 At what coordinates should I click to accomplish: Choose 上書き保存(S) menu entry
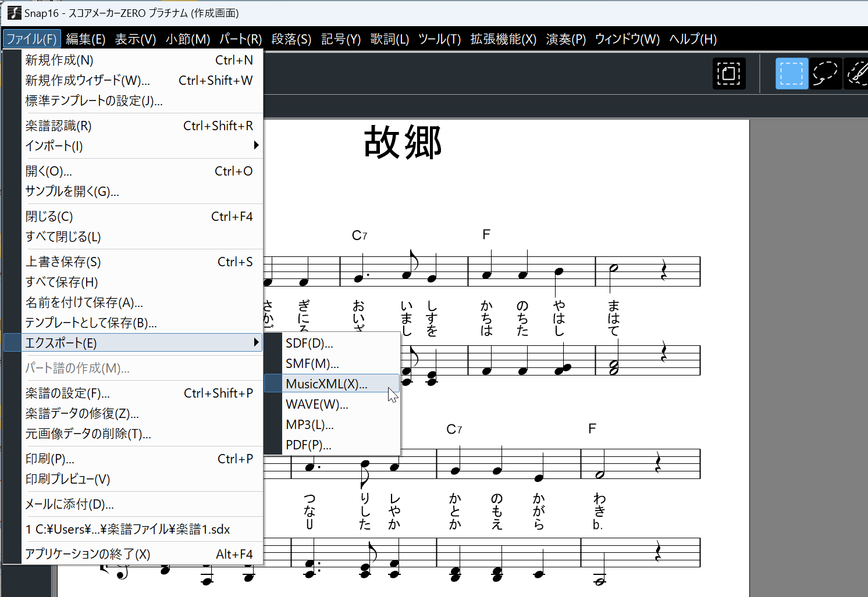[142, 262]
